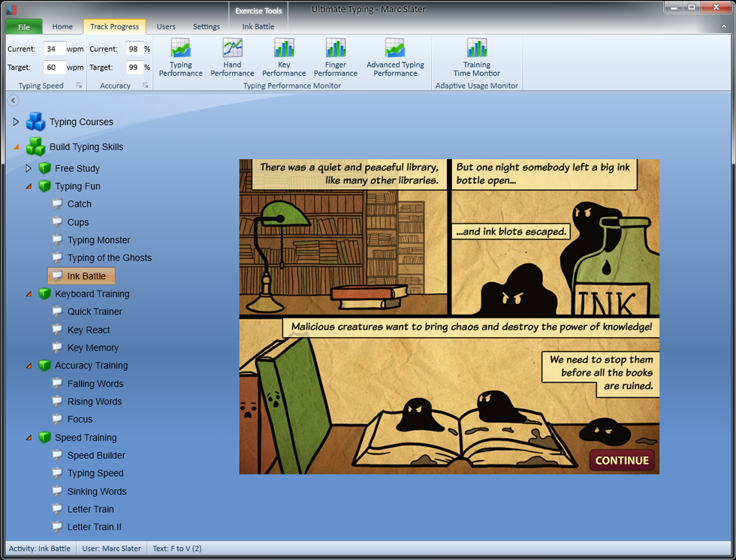Viewport: 736px width, 560px height.
Task: Switch to the Home ribbon tab
Action: pos(62,26)
